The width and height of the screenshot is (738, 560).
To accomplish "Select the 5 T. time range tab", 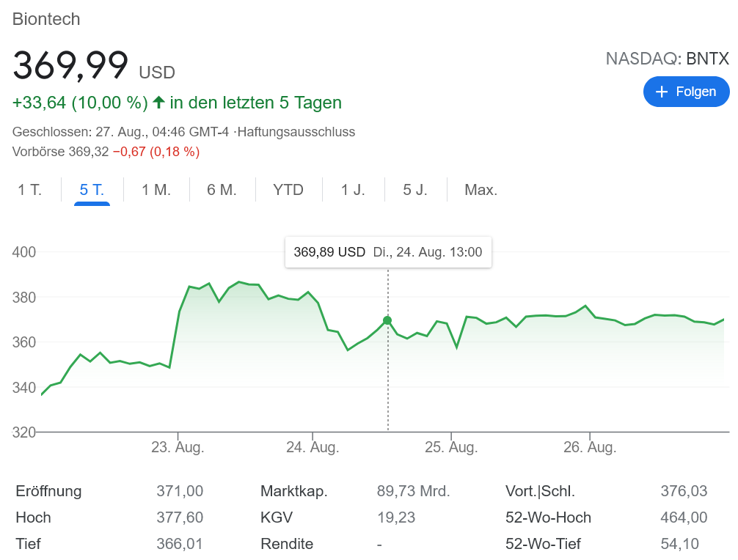I will (x=92, y=190).
